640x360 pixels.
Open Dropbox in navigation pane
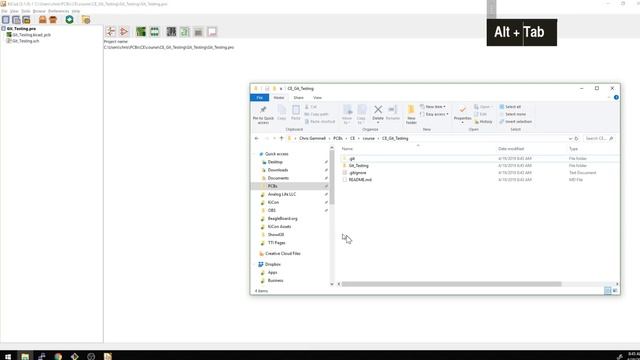(x=273, y=264)
